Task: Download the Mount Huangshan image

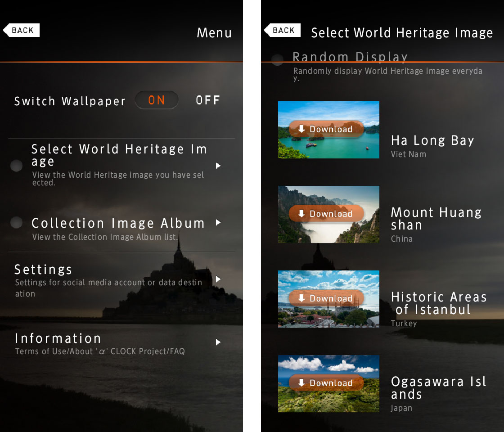Action: tap(326, 214)
